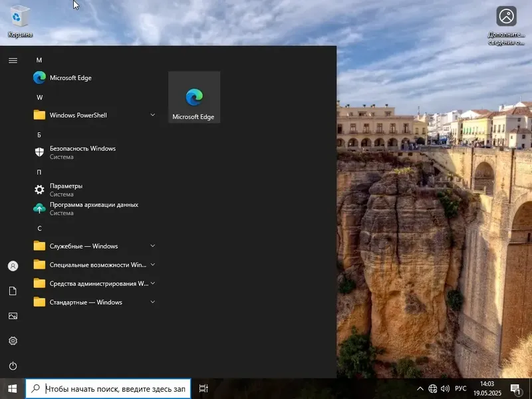Expand Служебные — Windows folder
532x399 pixels.
[x=152, y=245]
